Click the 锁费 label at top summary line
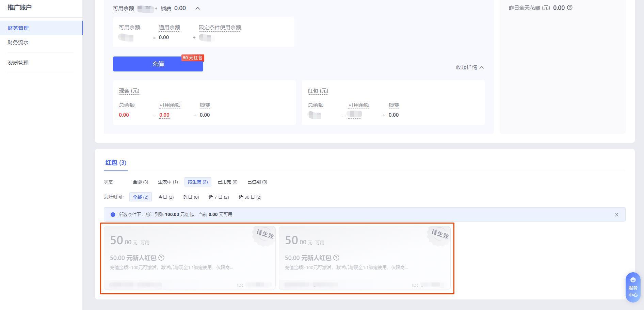Screen dimensions: 644x310 click(166, 9)
